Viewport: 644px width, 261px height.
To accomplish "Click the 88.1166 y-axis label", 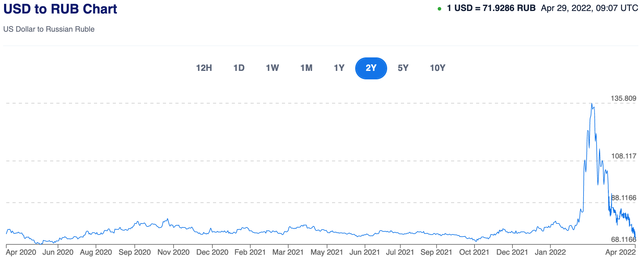I will [624, 198].
